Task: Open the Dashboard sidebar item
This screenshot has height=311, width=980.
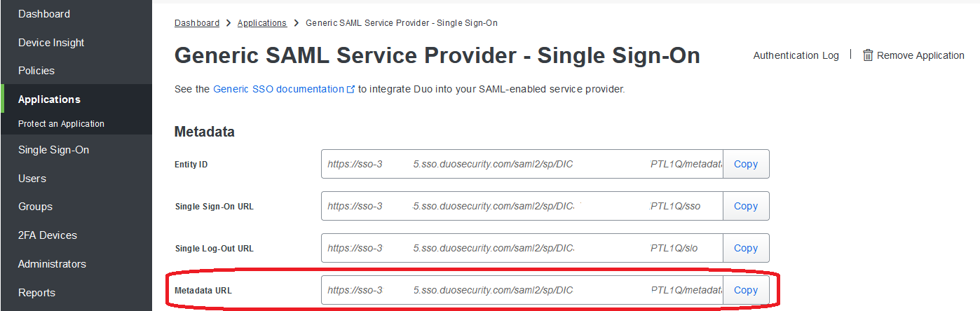Action: click(x=44, y=14)
